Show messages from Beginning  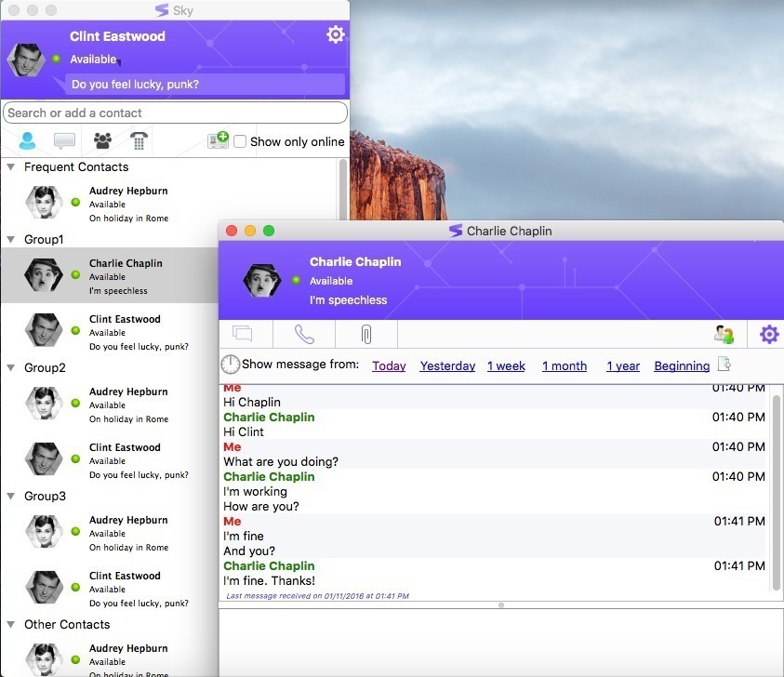pos(682,366)
